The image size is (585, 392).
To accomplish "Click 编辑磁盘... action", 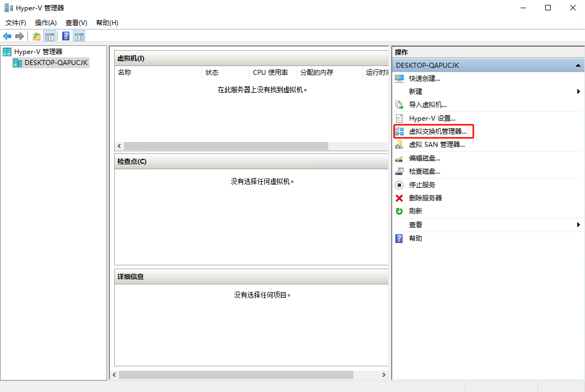I will click(424, 158).
